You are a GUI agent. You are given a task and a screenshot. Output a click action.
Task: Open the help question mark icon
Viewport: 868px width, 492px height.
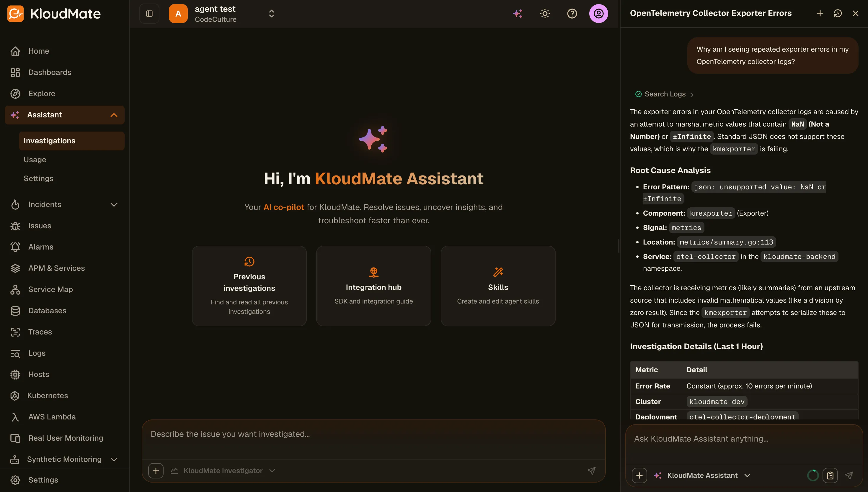pyautogui.click(x=572, y=14)
